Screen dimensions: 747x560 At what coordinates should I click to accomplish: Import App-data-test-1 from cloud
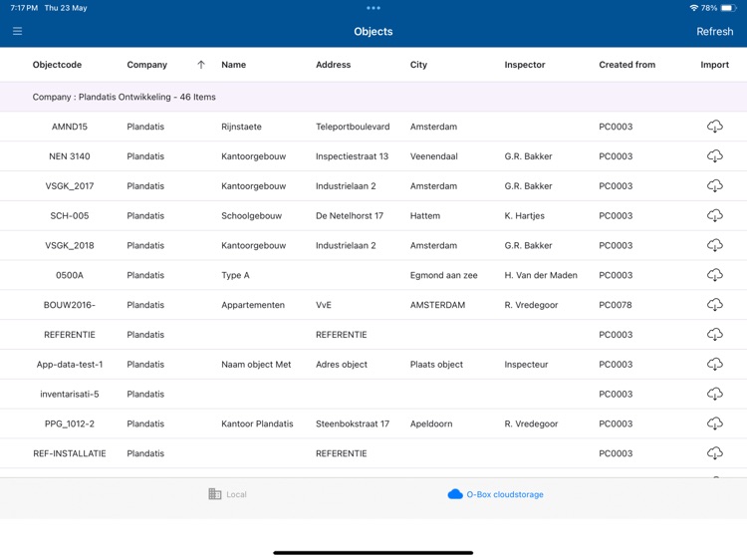714,364
